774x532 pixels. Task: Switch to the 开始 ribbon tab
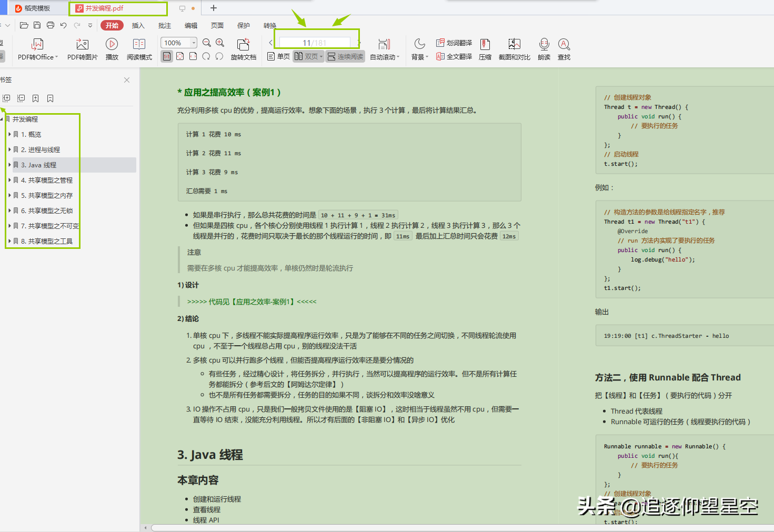pos(112,25)
